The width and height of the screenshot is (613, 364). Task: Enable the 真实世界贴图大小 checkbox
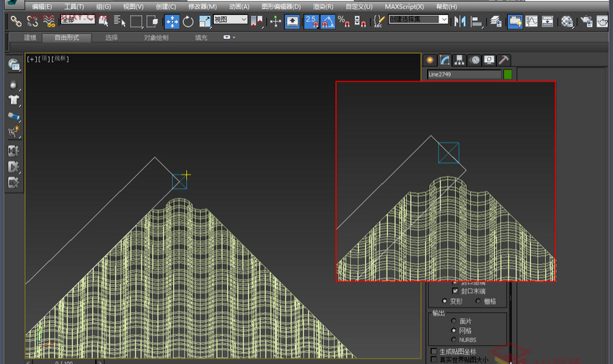(x=433, y=359)
